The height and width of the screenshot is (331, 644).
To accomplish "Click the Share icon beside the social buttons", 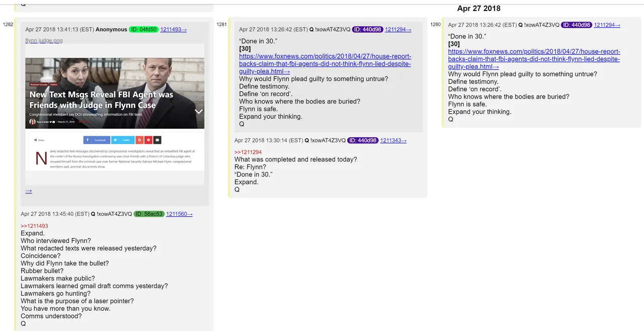I will [39, 140].
